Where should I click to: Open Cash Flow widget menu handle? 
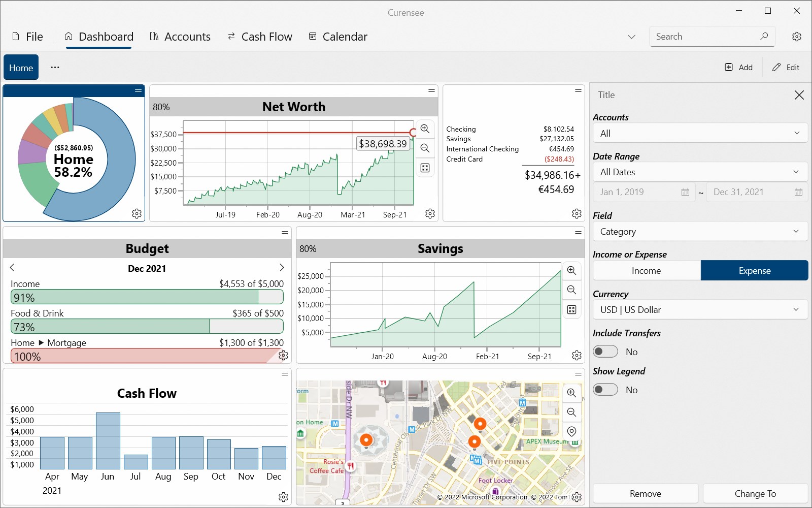pos(285,374)
